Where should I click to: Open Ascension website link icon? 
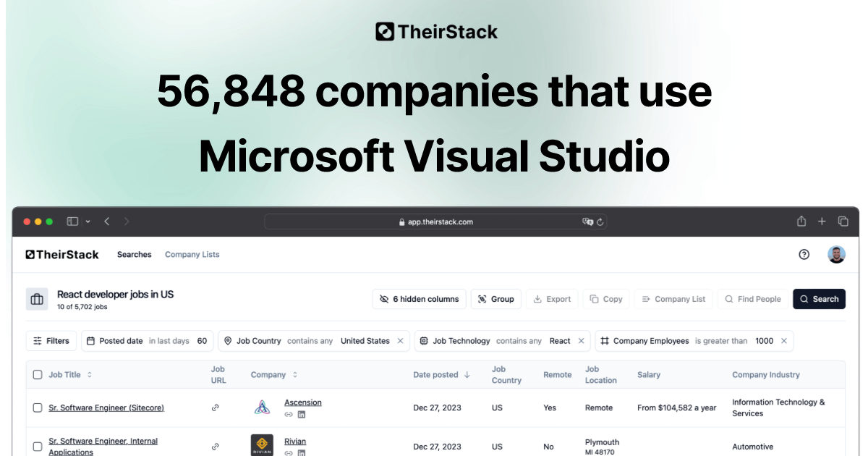click(289, 415)
